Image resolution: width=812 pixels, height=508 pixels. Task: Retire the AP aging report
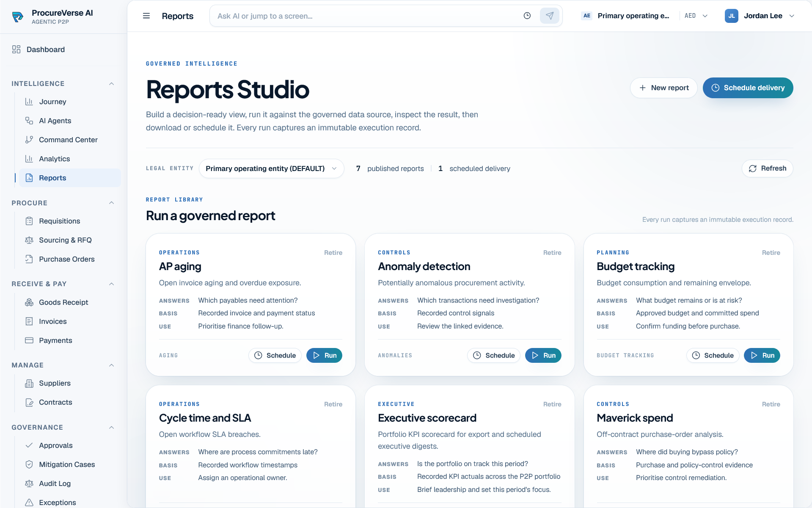[333, 253]
